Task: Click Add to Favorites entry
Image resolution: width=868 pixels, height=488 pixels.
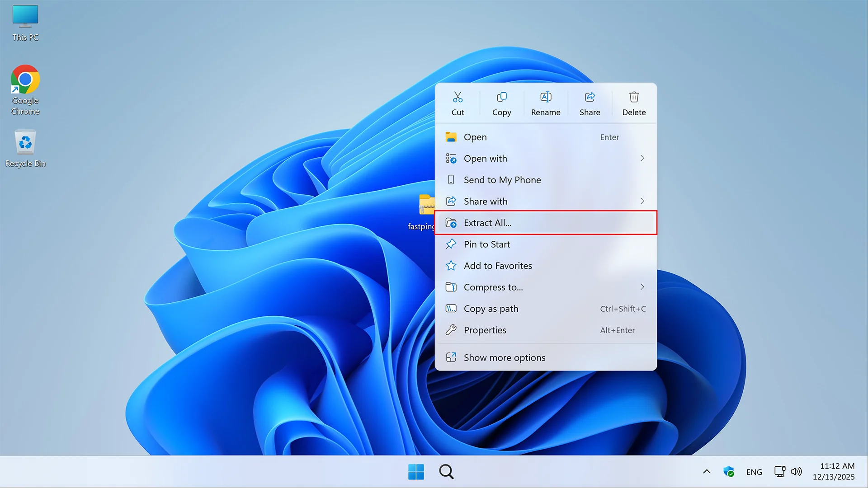Action: point(497,266)
